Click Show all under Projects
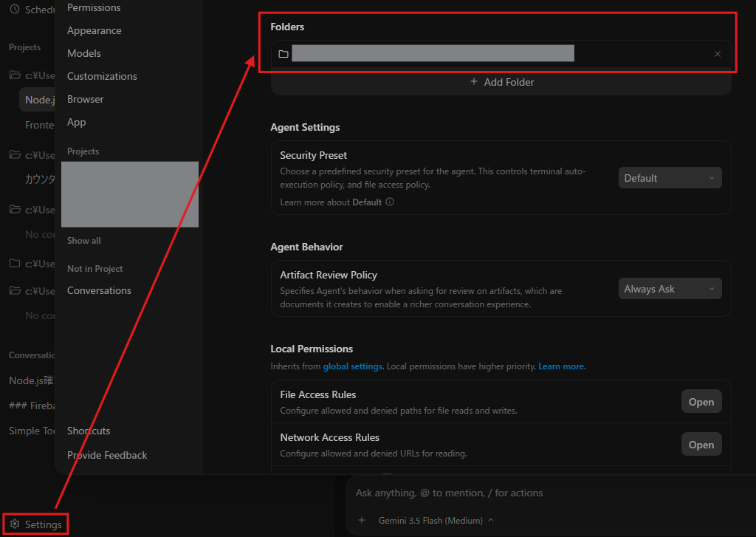756x537 pixels. (84, 240)
